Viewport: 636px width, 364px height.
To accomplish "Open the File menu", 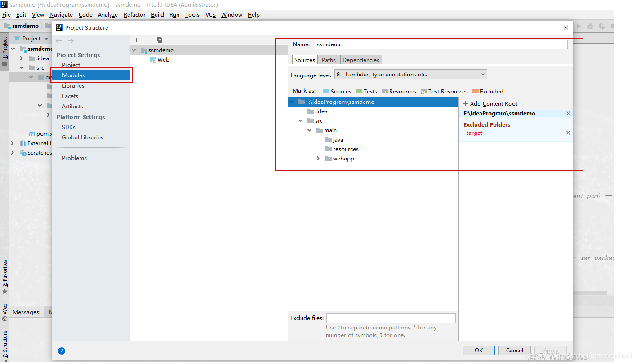I will pyautogui.click(x=6, y=15).
